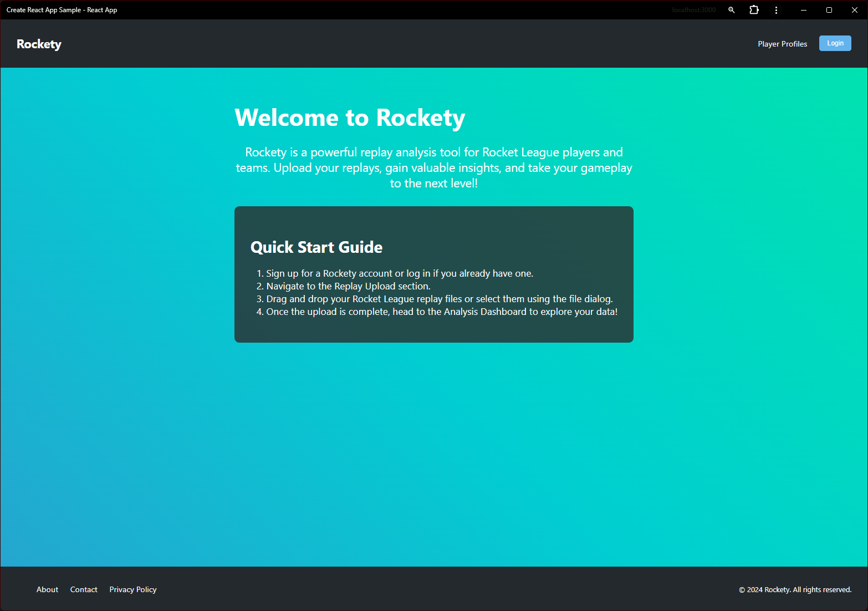868x611 pixels.
Task: Click the Welcome to Rockety heading
Action: tap(350, 118)
